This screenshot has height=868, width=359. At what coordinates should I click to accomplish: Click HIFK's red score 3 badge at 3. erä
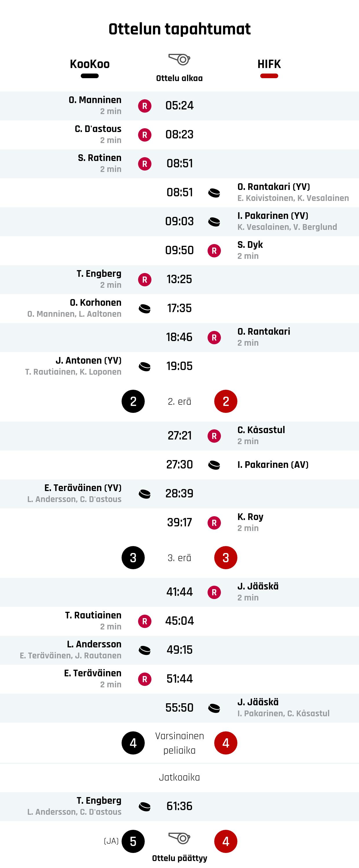226,558
